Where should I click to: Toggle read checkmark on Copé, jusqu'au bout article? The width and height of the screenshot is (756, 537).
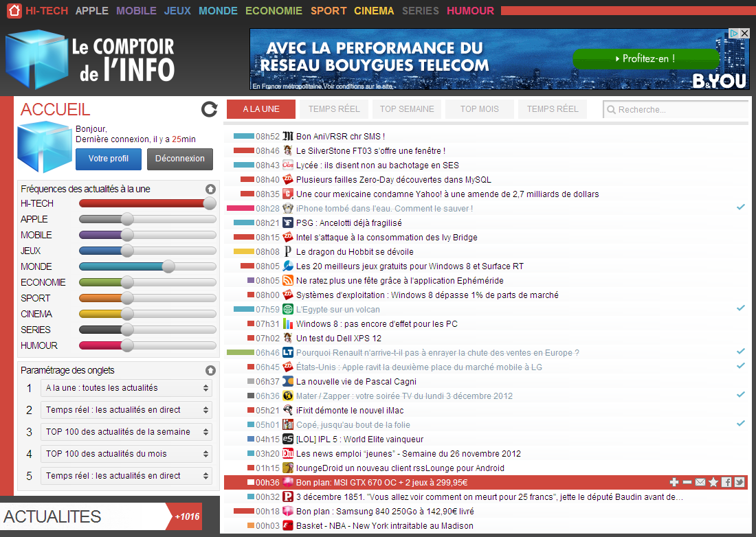(741, 424)
